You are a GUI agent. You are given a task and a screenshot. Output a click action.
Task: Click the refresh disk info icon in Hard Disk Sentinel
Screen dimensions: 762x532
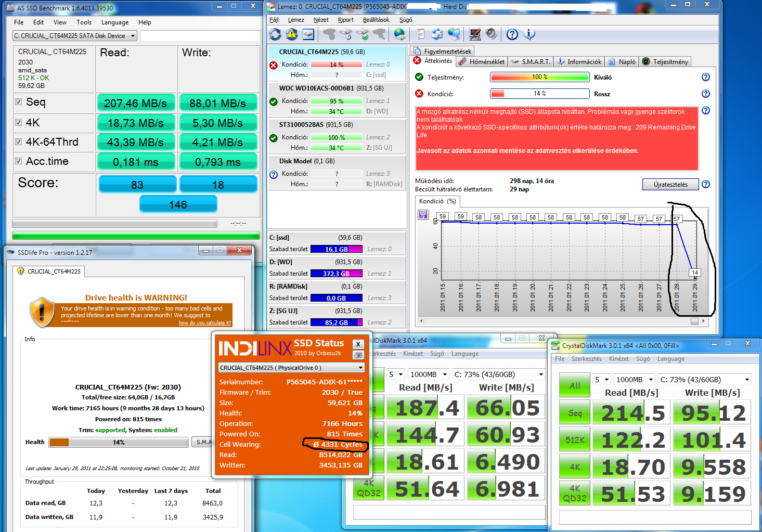(275, 34)
